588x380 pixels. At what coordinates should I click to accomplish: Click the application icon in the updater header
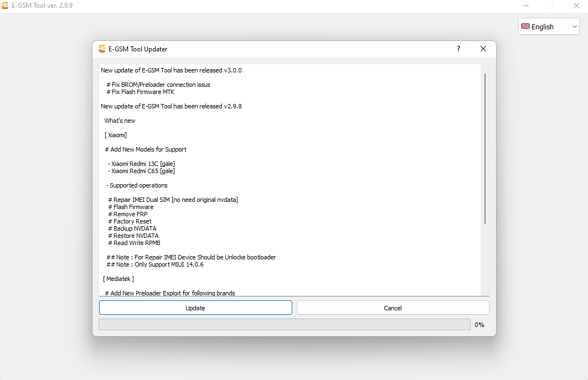tap(102, 49)
